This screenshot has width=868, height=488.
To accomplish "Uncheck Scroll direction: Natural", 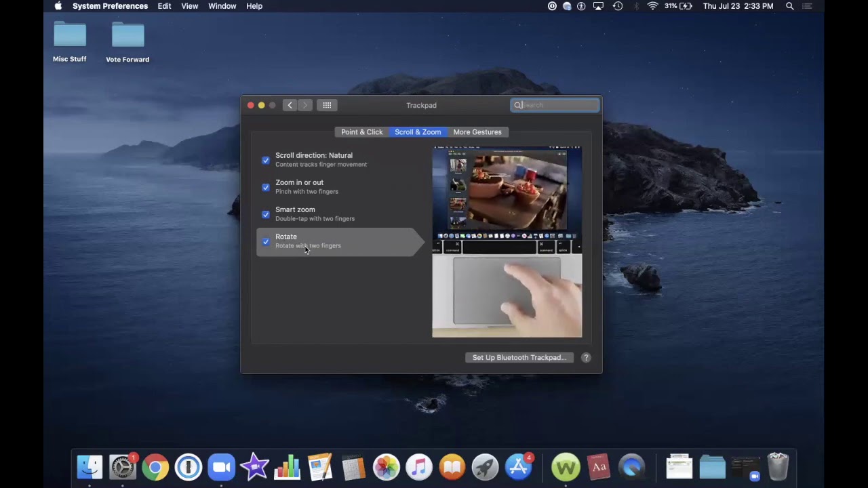I will tap(266, 160).
